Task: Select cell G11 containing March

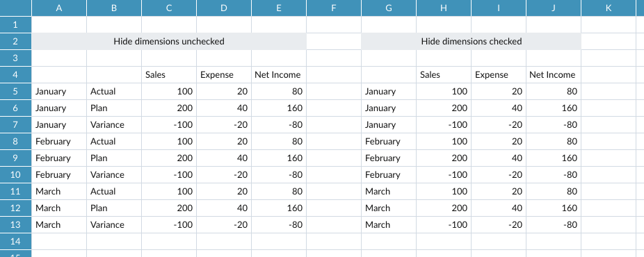Action: (x=389, y=192)
